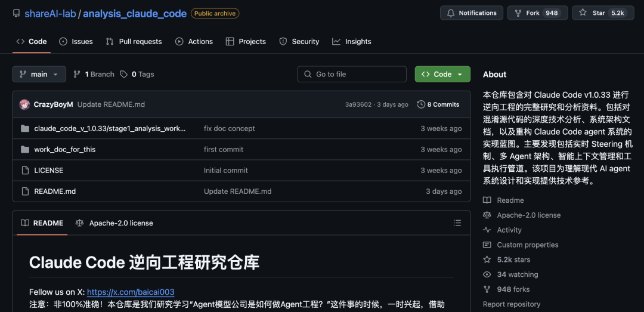Switch to the Apache-2.0 license tab
644x312 pixels.
point(114,223)
